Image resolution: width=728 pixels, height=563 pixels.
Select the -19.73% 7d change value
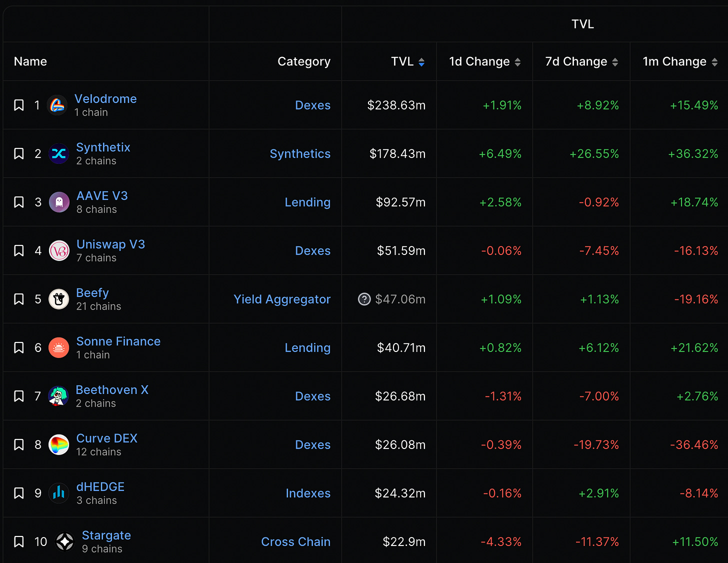tap(596, 444)
